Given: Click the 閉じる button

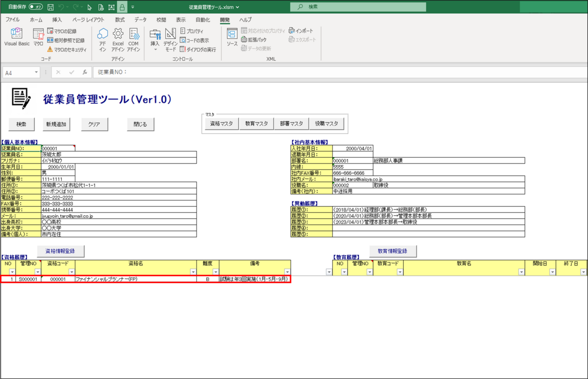Looking at the screenshot, I should tap(140, 124).
